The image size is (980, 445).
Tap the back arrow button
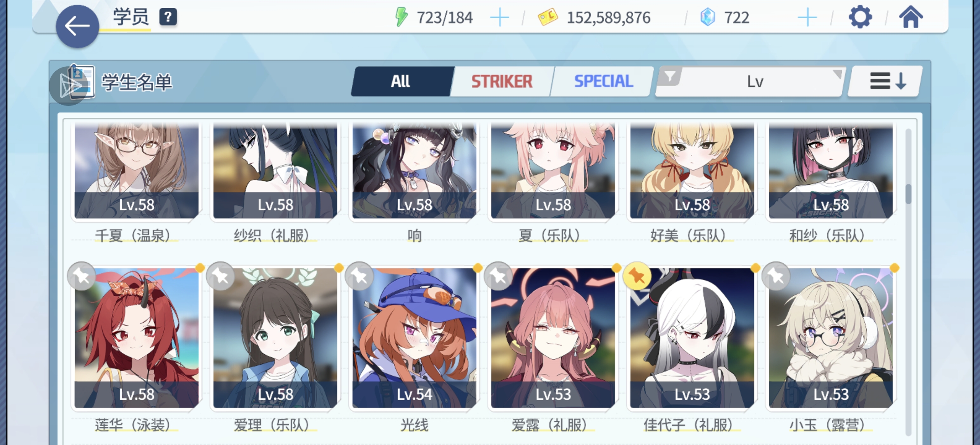tap(77, 27)
